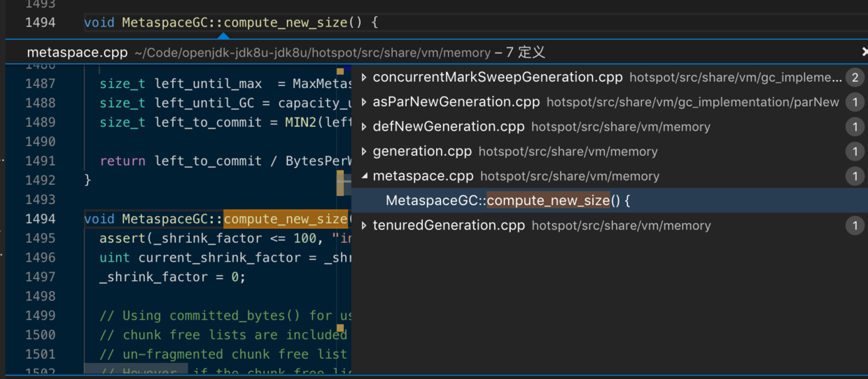Click asParNewGeneration.cpp reference count badge
This screenshot has width=868, height=379.
pyautogui.click(x=854, y=102)
